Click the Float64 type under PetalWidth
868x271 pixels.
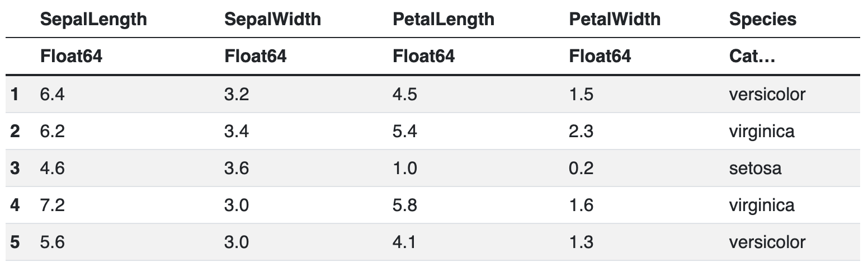coord(600,56)
